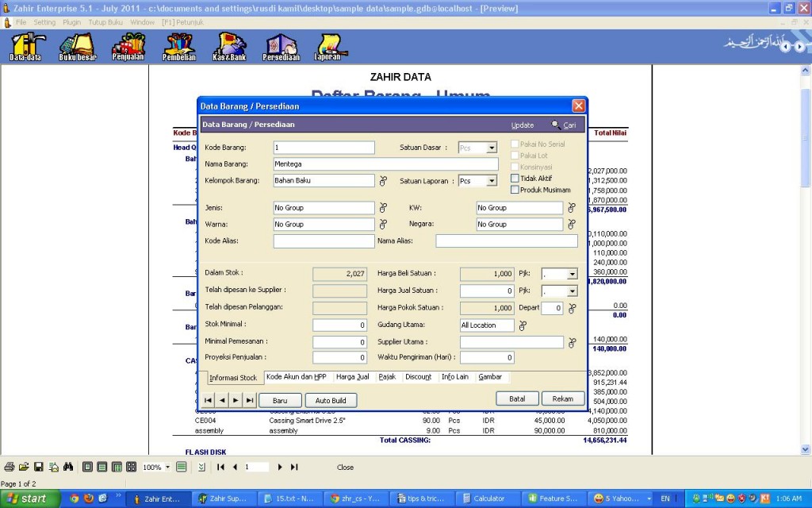The width and height of the screenshot is (812, 508).
Task: Expand the Satuan Laporan dropdown
Action: point(492,181)
